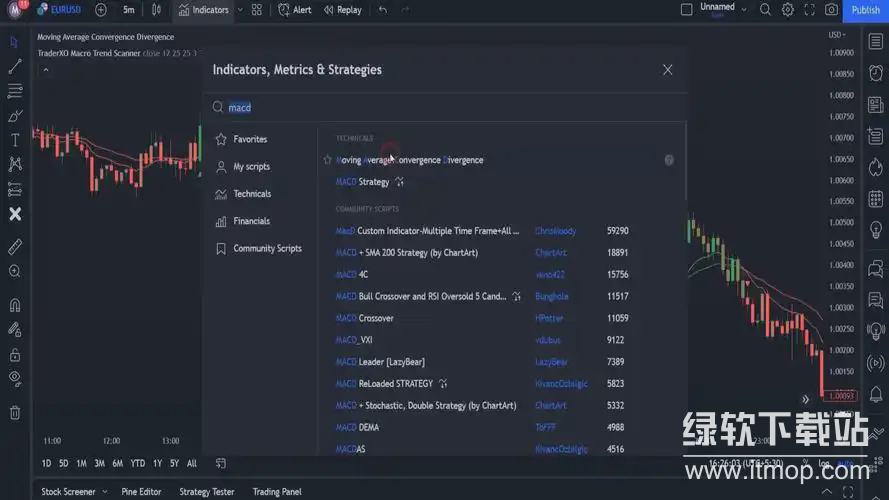The height and width of the screenshot is (500, 889).
Task: Switch to the Pine Editor tab
Action: [x=141, y=492]
